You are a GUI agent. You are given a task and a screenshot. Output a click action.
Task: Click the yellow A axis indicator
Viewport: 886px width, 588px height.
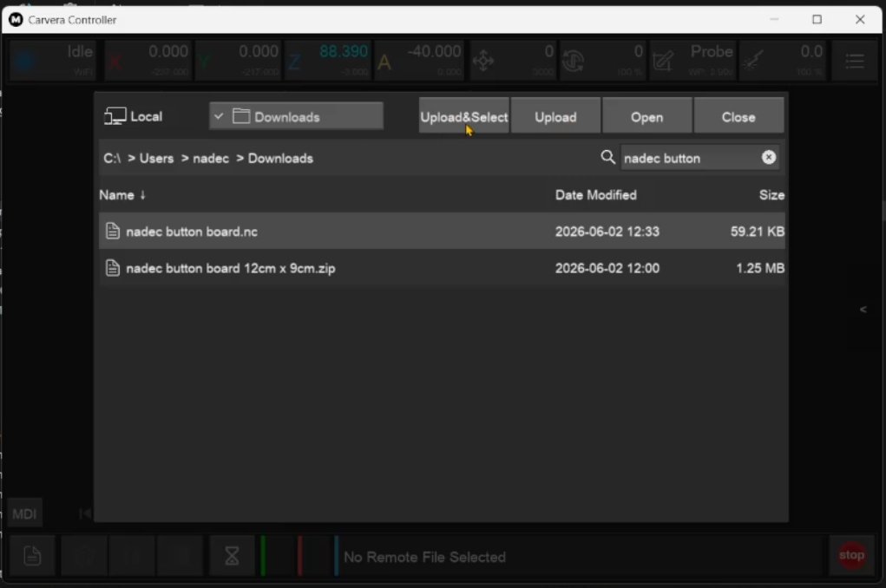click(x=384, y=62)
